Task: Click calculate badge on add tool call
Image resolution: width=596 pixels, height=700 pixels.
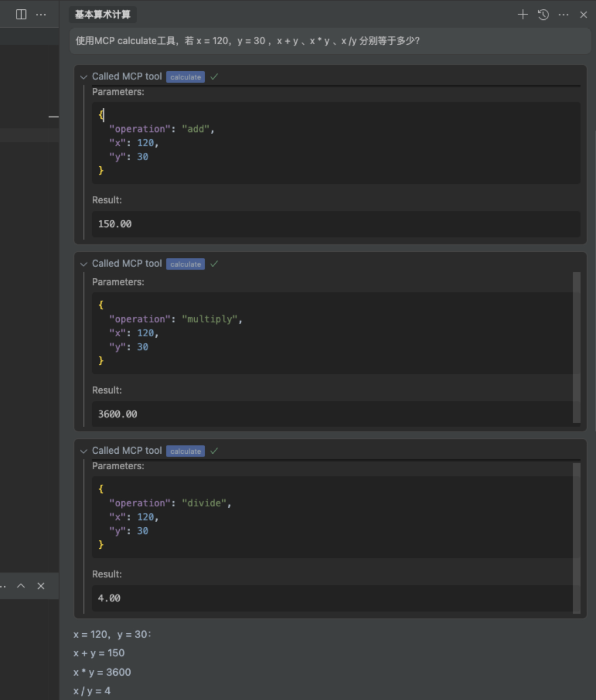Action: pyautogui.click(x=185, y=77)
